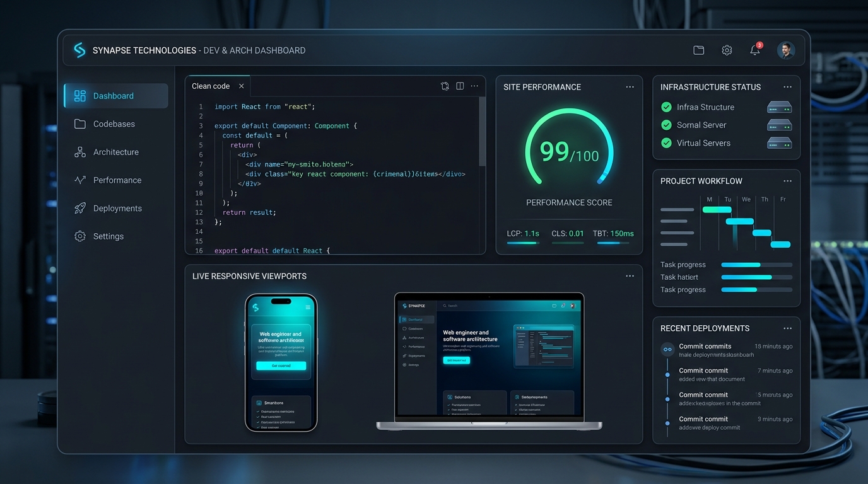Click Get started button in the phone preview
The width and height of the screenshot is (868, 484).
[281, 366]
